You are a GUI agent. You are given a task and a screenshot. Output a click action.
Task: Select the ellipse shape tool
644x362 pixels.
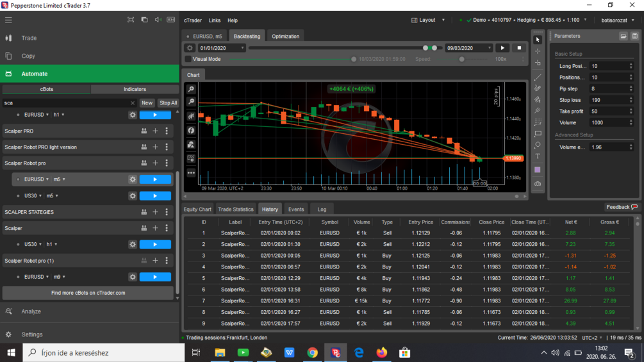pyautogui.click(x=538, y=144)
